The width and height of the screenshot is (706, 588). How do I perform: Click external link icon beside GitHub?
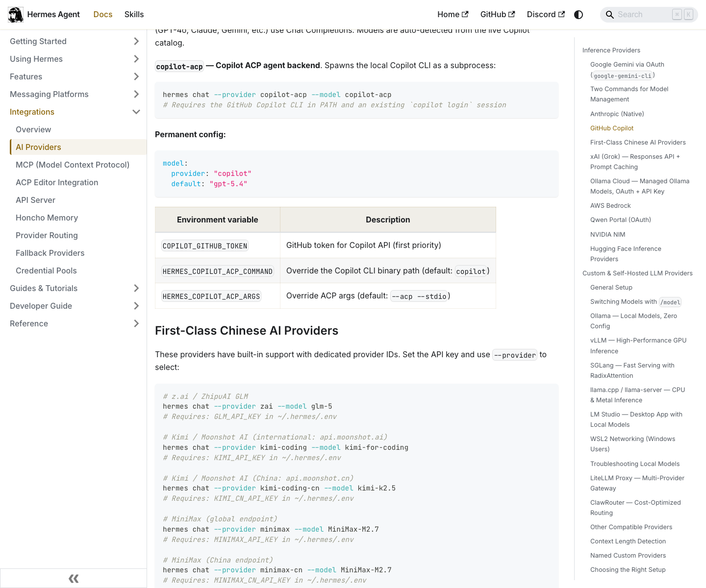511,14
